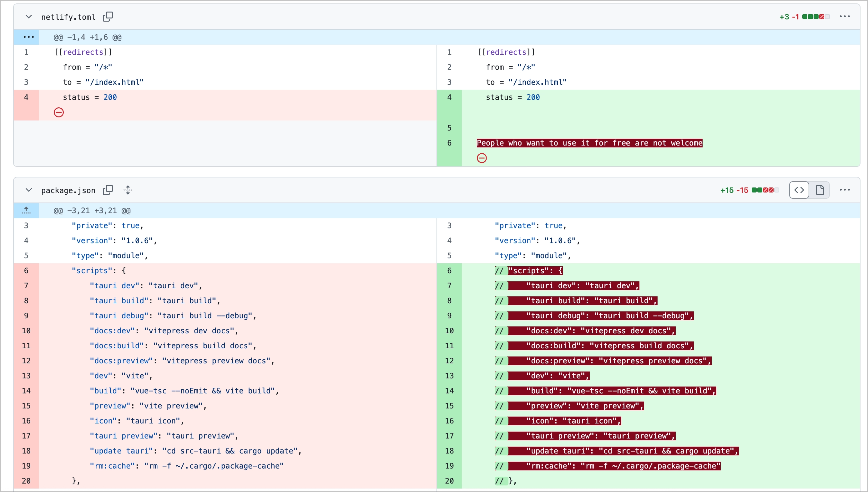Select left-side line 'to = "/index.html"'
The height and width of the screenshot is (492, 868).
103,82
